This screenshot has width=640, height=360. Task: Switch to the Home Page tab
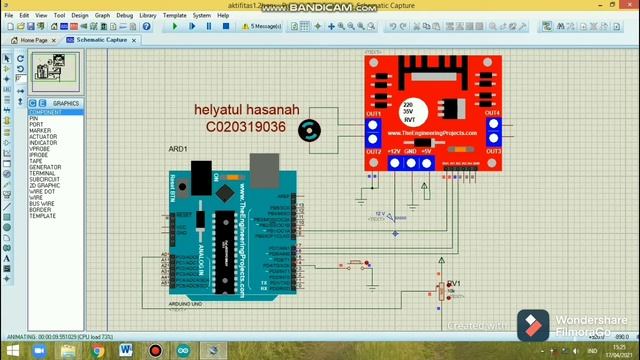[x=33, y=40]
